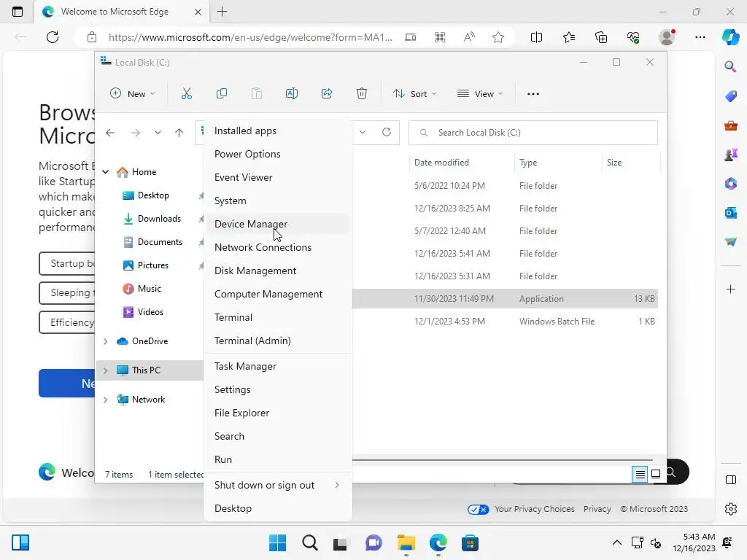Click the Windows Start button

277,542
